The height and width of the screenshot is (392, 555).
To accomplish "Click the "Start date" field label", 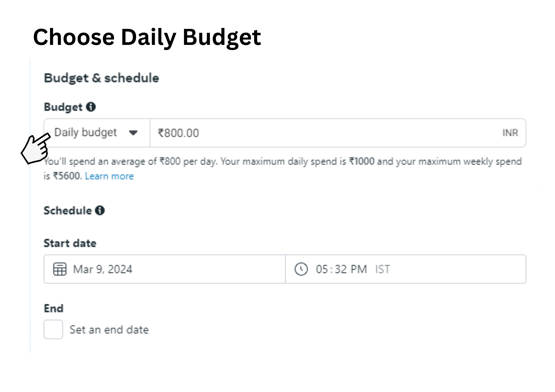I will (70, 243).
